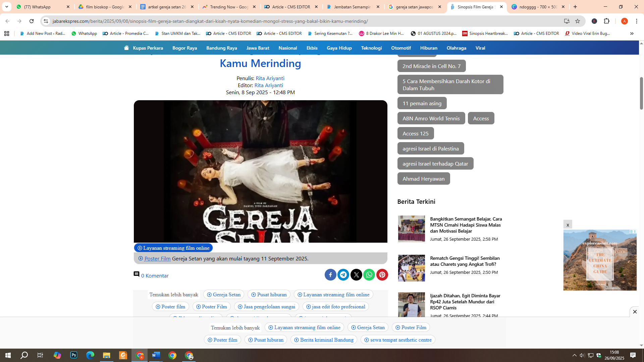Switch to film bioskop Google tab
Viewport: 644px width, 362px height.
click(105, 7)
